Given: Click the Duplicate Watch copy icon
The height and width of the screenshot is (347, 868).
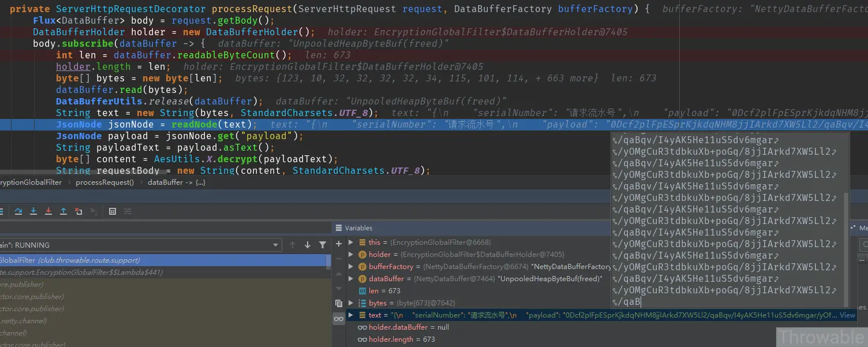Looking at the screenshot, I should pos(339,303).
